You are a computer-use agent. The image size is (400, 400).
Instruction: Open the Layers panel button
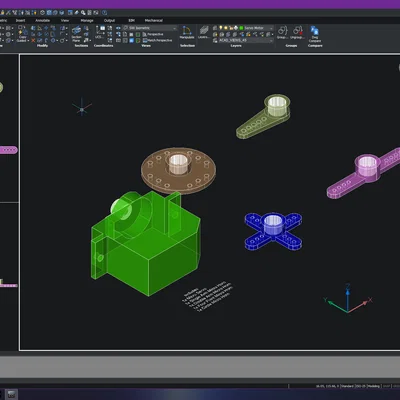[x=204, y=32]
